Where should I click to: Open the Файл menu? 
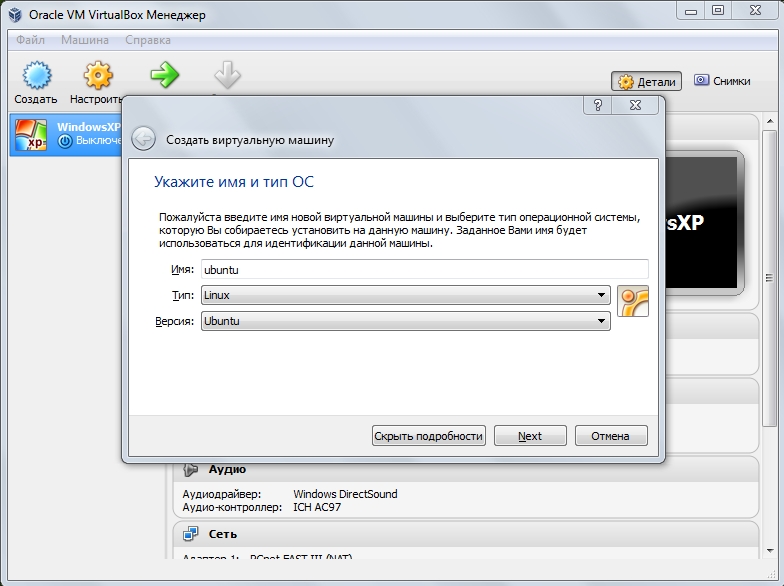pyautogui.click(x=30, y=40)
